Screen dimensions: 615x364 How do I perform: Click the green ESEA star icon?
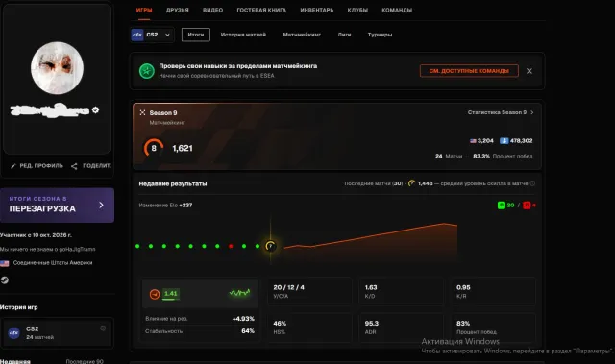tap(147, 71)
